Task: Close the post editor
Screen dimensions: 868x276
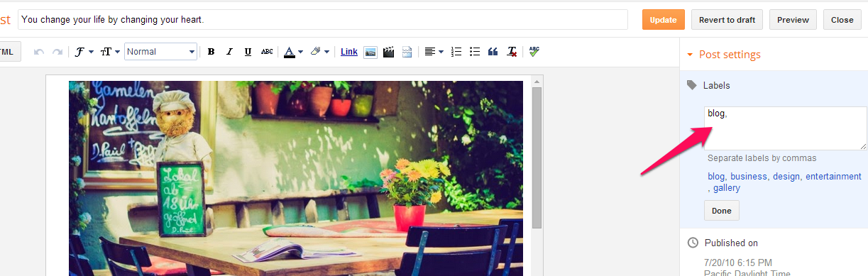Action: [x=842, y=20]
